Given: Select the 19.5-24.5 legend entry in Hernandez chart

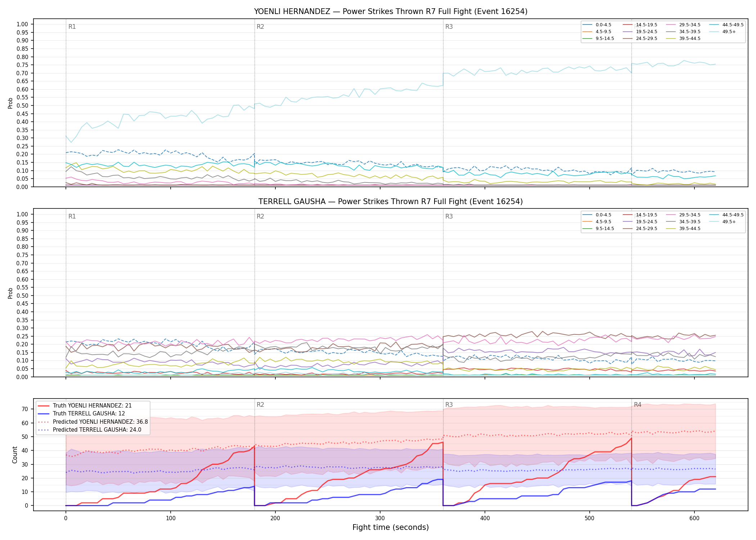Looking at the screenshot, I should tap(640, 32).
